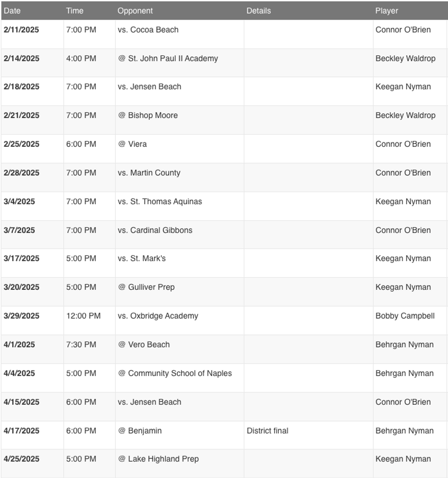This screenshot has width=448, height=478.
Task: Click the vs. Cardinal Gibbons opponent cell
Action: [155, 230]
